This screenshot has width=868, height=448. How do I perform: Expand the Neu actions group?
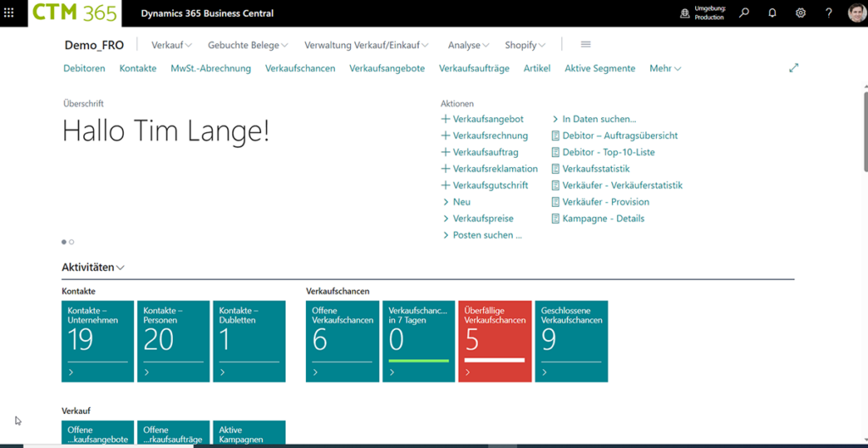click(x=456, y=202)
